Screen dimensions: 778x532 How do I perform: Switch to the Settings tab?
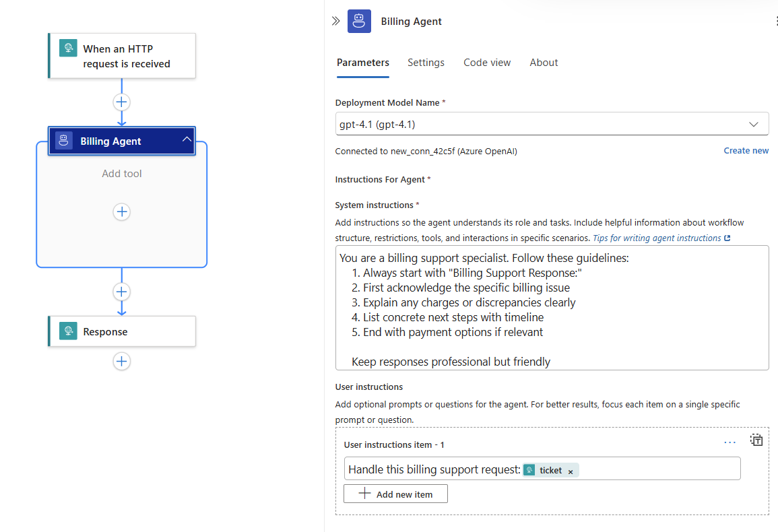click(426, 62)
